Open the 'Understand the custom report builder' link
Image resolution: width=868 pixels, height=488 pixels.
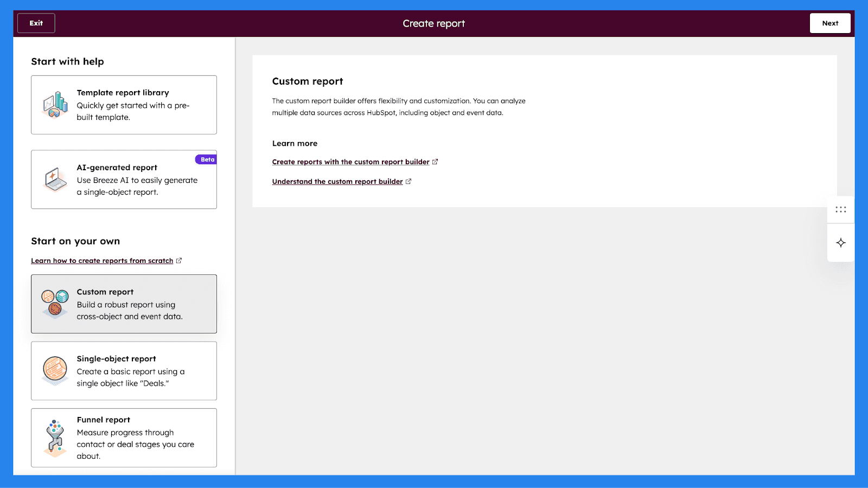click(x=337, y=181)
